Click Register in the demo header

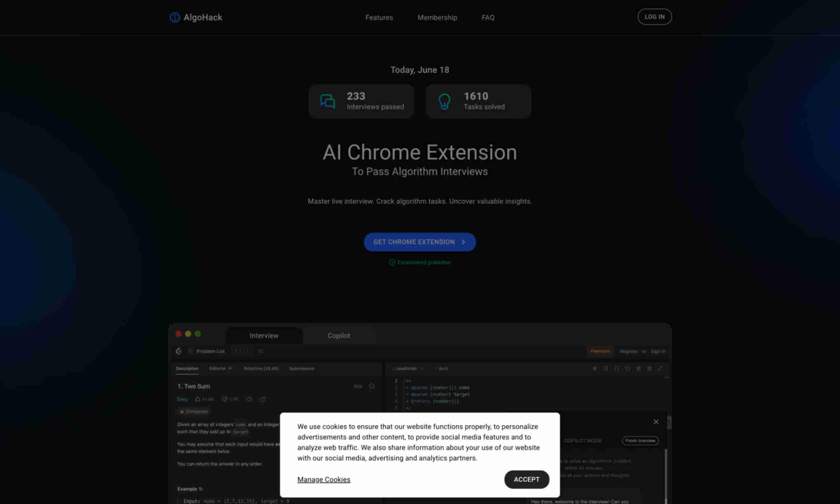pyautogui.click(x=628, y=351)
